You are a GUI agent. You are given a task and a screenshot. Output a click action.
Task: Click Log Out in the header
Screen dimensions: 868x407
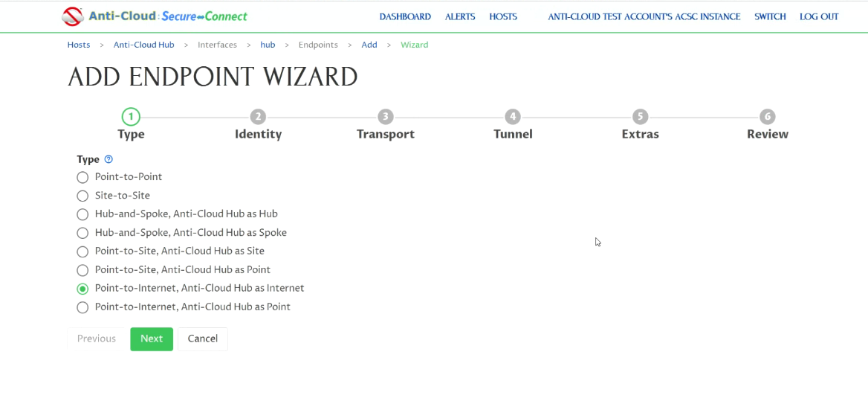[819, 16]
